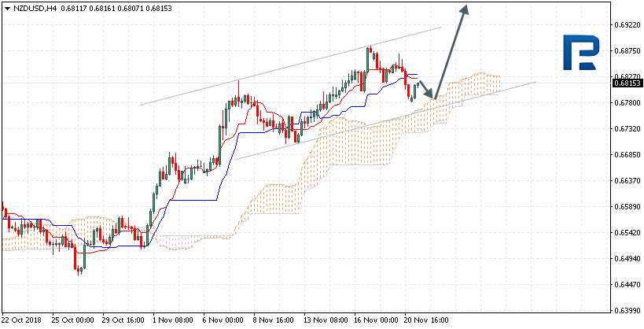This screenshot has width=644, height=329.
Task: Click the lowest candlestick wick near 25 Oct
Action: (79, 271)
